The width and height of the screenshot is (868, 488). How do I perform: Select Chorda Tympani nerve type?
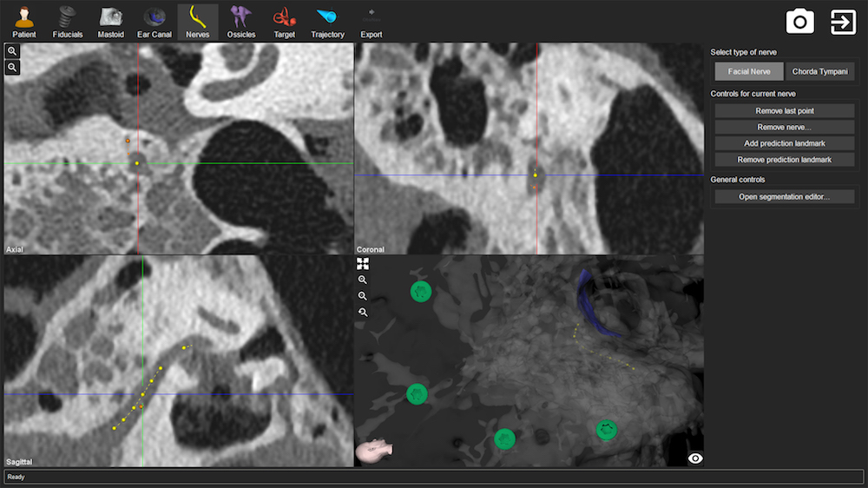click(x=820, y=71)
